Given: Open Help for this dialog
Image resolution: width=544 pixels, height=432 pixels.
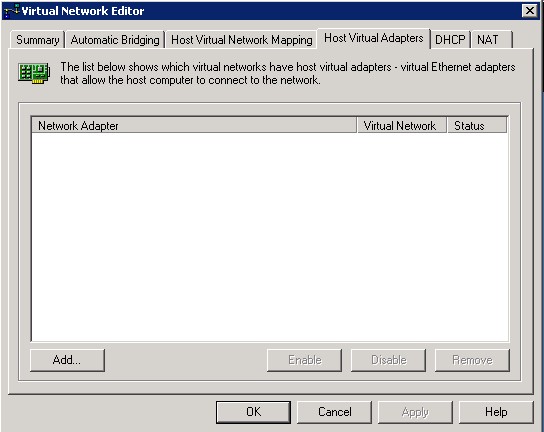Looking at the screenshot, I should pos(496,412).
